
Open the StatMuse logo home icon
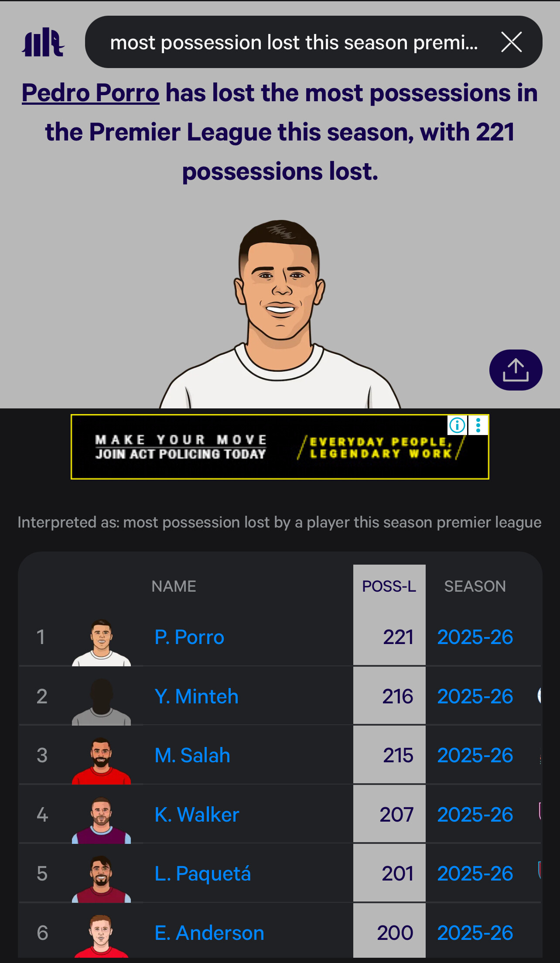(43, 42)
